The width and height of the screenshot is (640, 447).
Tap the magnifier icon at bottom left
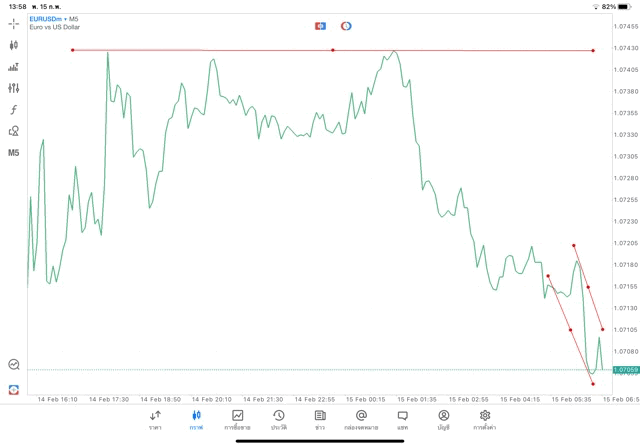(x=14, y=365)
